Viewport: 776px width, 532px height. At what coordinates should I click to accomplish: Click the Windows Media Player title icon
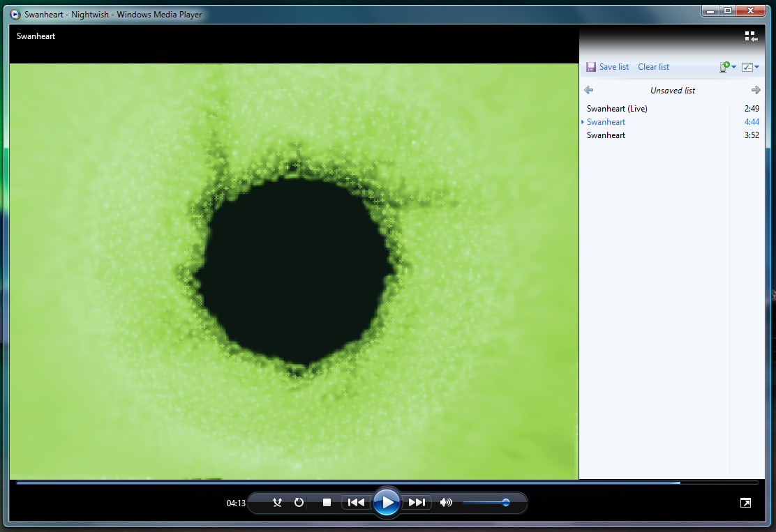coord(15,15)
